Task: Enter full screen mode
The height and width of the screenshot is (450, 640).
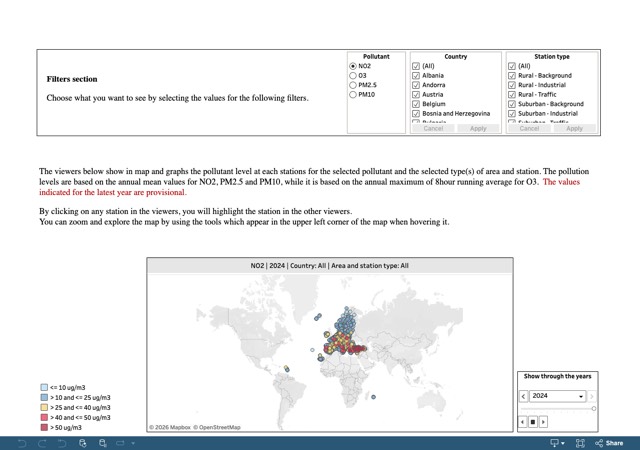Action: pos(580,443)
